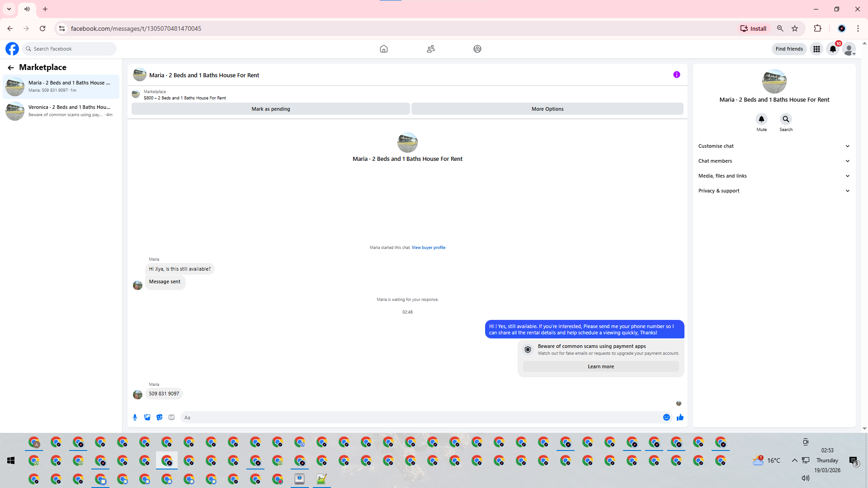The image size is (868, 488).
Task: Expand the Customise chat section
Action: [774, 146]
